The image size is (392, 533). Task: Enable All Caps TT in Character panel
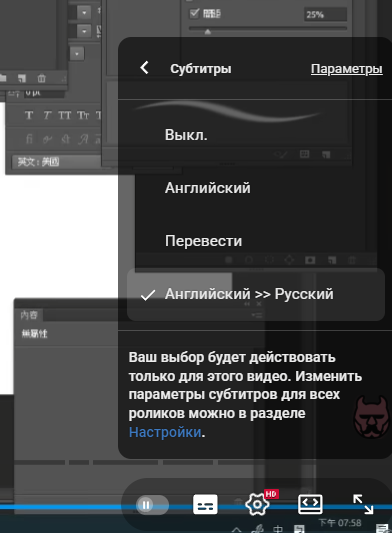coord(65,116)
